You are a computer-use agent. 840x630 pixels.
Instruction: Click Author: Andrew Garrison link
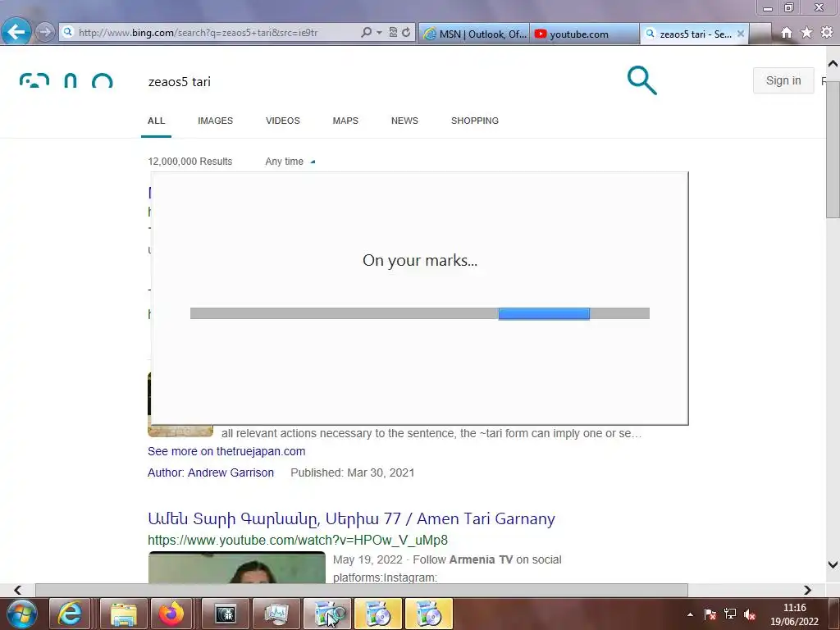[x=211, y=472]
